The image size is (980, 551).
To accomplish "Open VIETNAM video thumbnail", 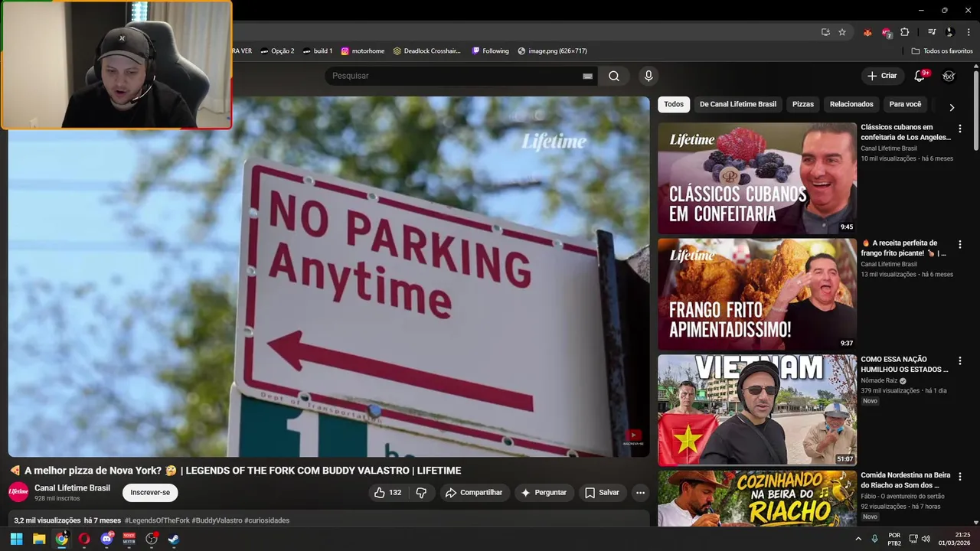I will (x=757, y=410).
